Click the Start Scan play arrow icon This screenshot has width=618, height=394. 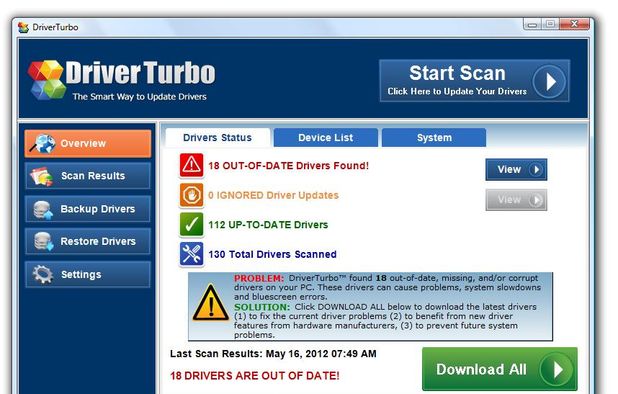[549, 82]
